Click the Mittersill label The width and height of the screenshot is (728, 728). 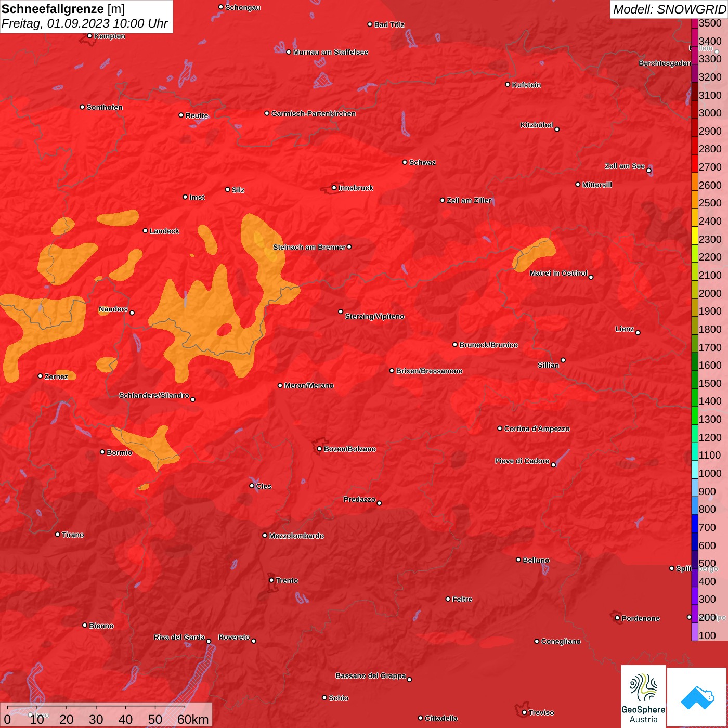597,185
